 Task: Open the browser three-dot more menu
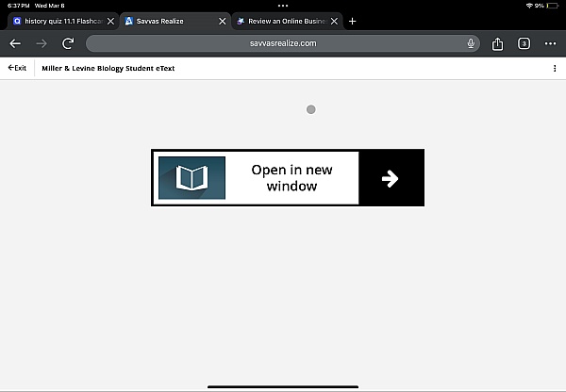click(551, 43)
